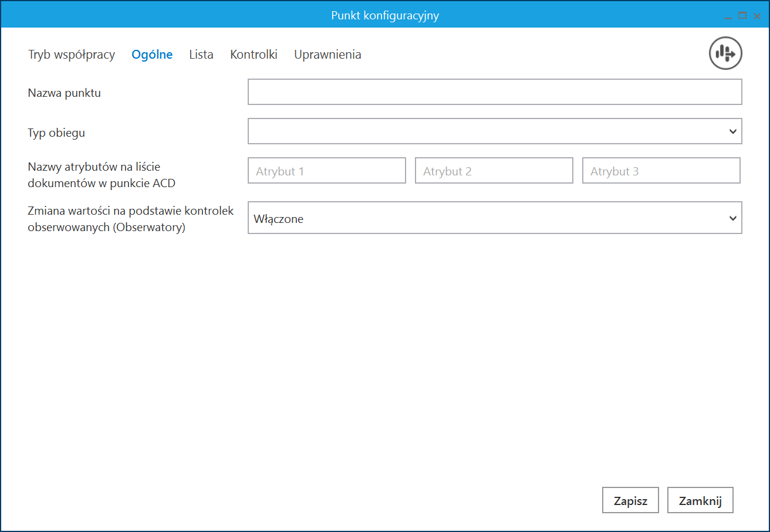Click the Zamknij button
The width and height of the screenshot is (770, 532).
700,501
